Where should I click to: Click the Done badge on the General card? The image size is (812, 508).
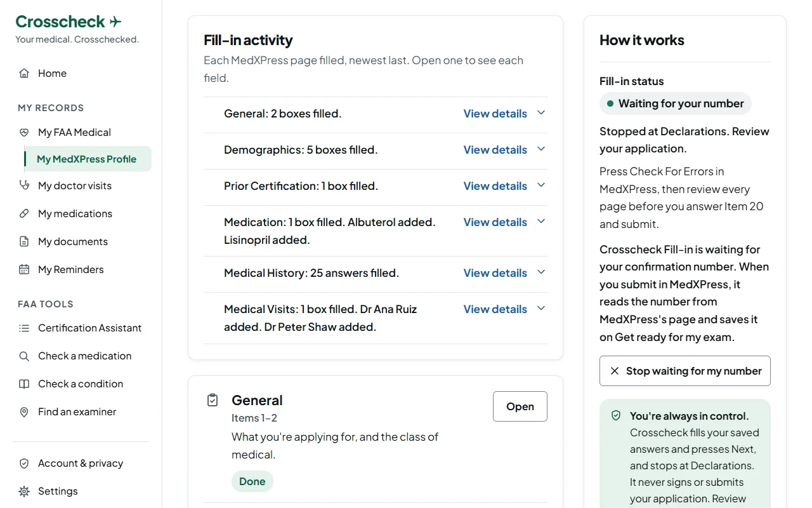[x=252, y=481]
